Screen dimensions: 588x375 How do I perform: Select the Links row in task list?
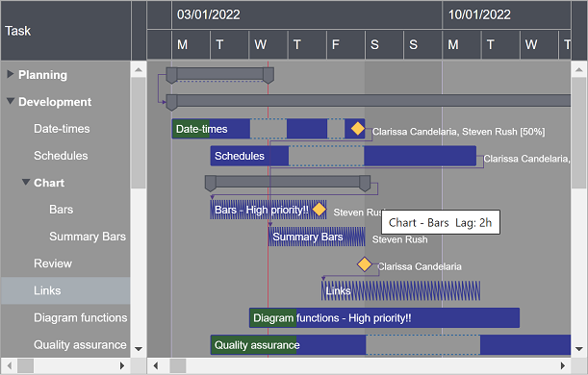point(65,290)
